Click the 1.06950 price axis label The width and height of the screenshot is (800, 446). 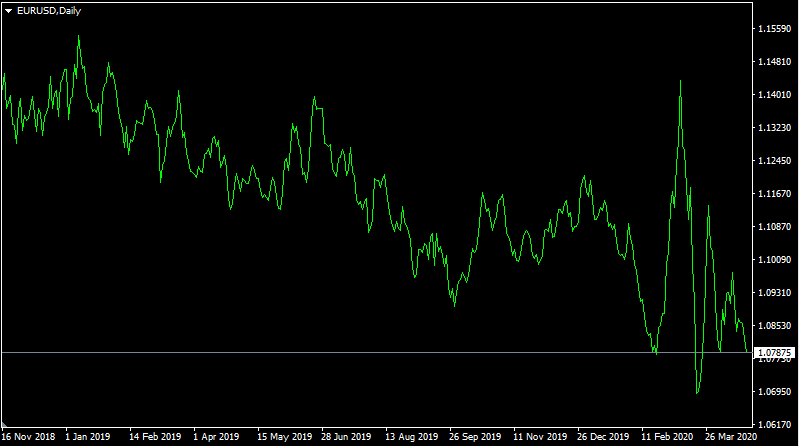point(774,391)
